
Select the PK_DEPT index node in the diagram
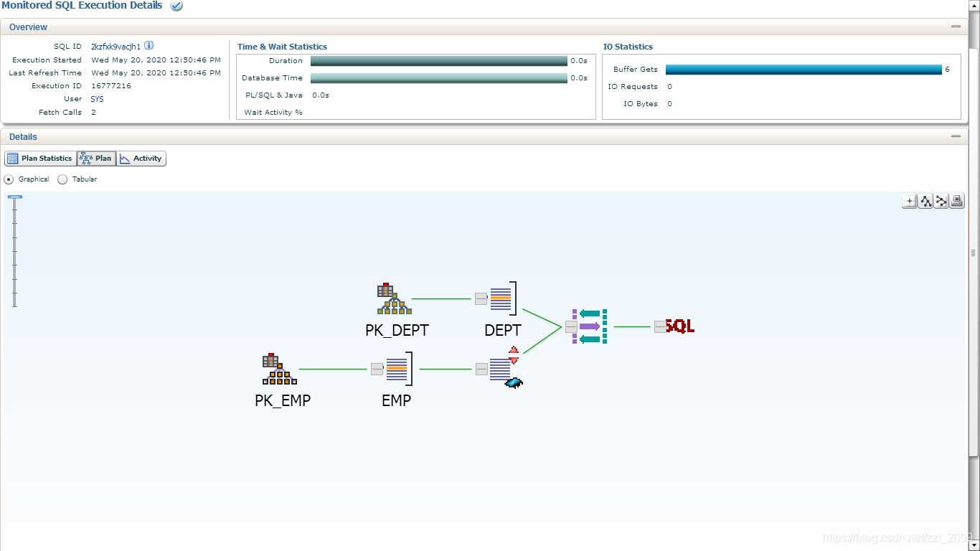[392, 298]
